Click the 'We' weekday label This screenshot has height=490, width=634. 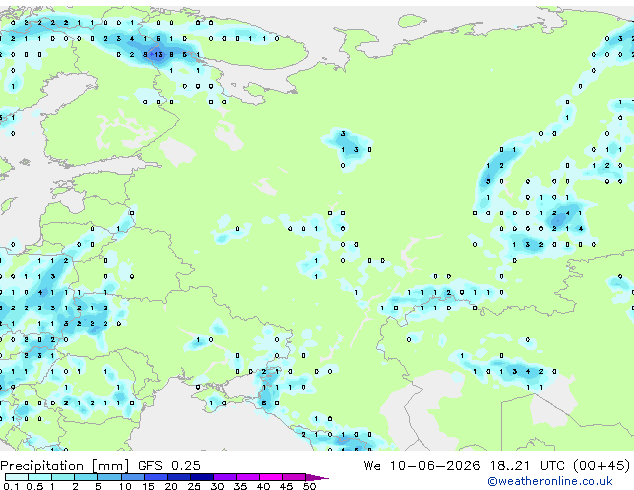(x=372, y=465)
